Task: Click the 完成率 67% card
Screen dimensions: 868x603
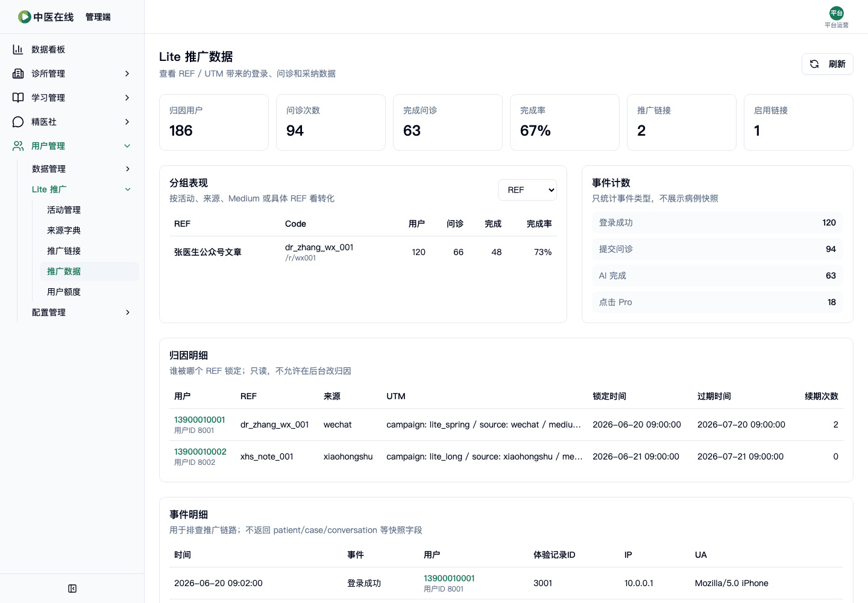Action: coord(565,122)
